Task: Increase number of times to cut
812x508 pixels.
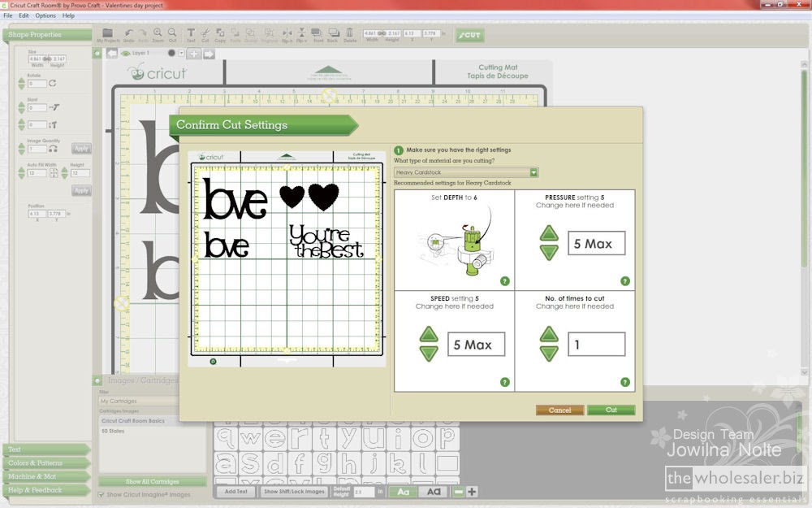Action: [x=549, y=334]
